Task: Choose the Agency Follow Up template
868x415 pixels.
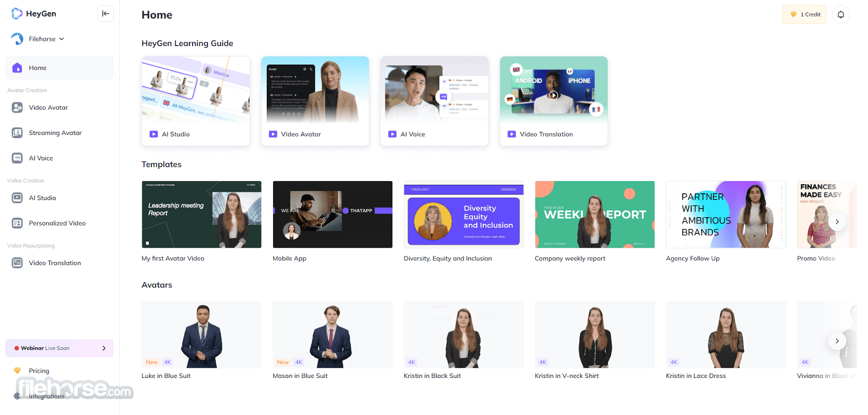Action: [x=726, y=214]
